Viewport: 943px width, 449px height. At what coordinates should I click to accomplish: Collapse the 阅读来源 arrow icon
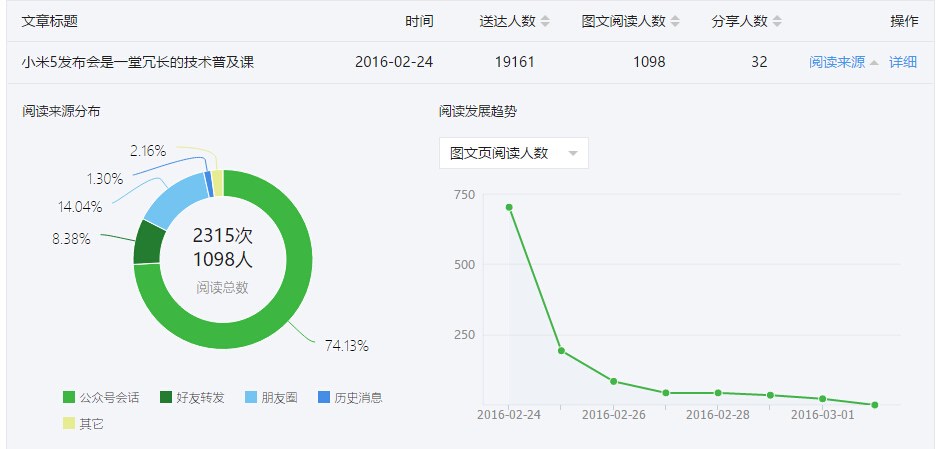point(874,63)
